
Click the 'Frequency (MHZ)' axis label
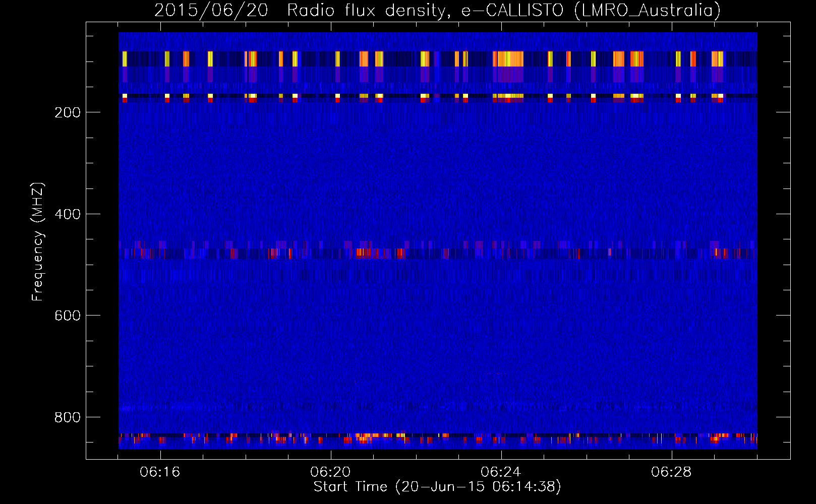[38, 241]
